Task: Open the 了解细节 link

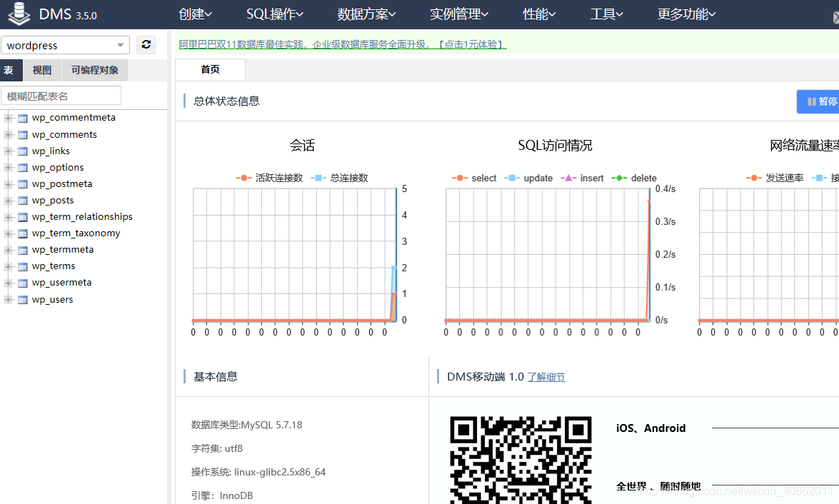Action: tap(546, 377)
